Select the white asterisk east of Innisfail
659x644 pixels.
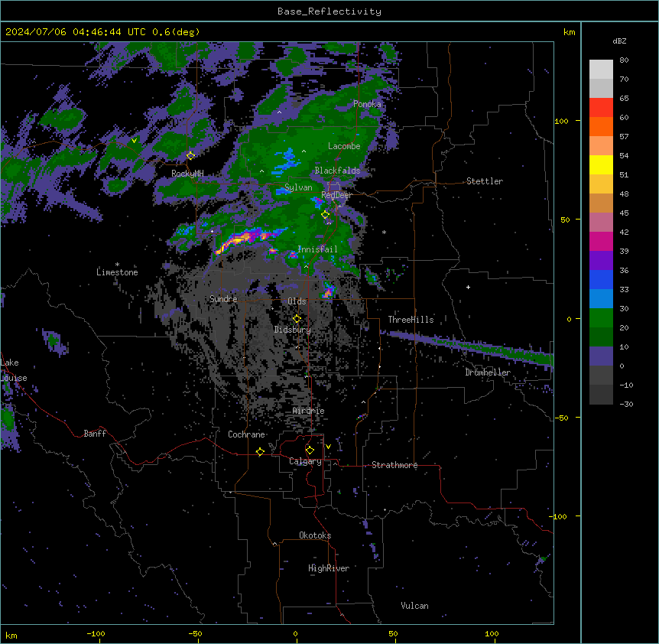pos(384,232)
